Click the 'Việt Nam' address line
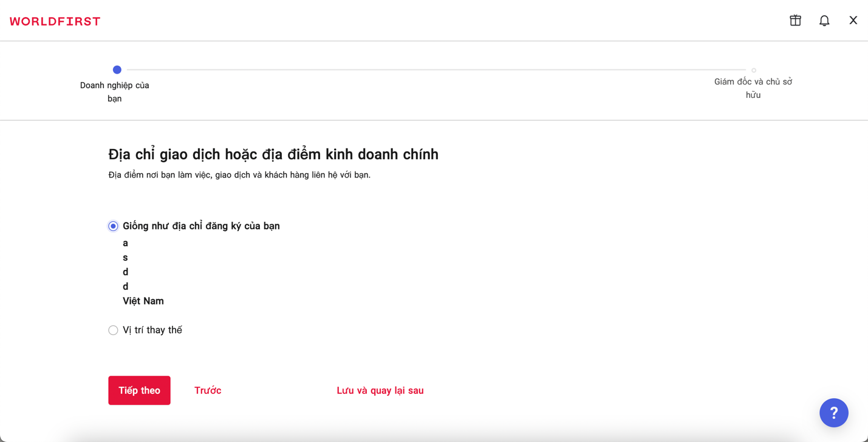The image size is (868, 442). [x=143, y=301]
